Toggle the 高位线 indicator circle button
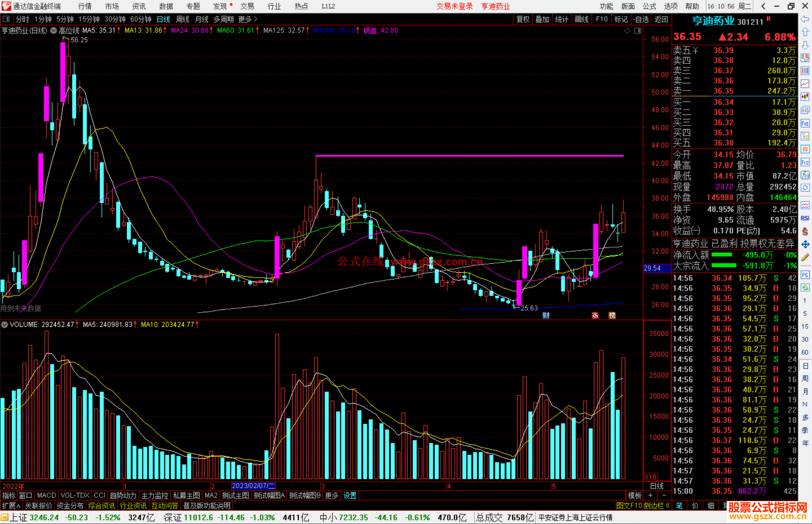 coord(54,30)
